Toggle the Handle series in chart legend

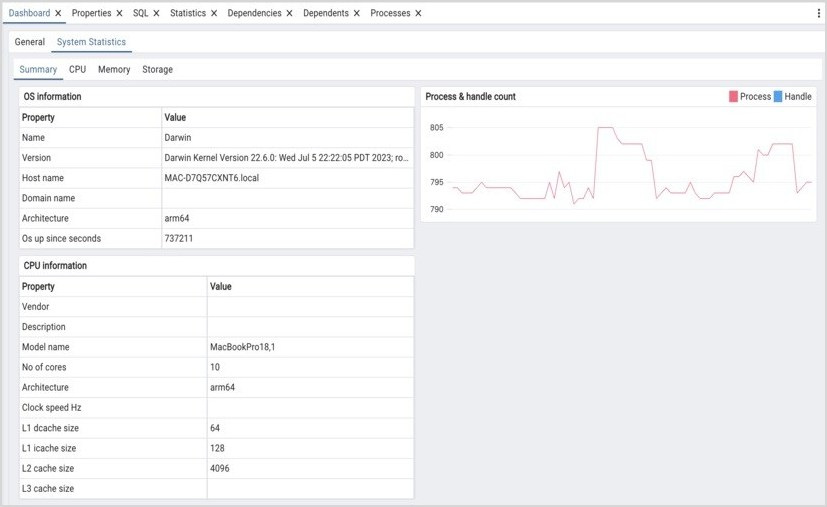pyautogui.click(x=792, y=97)
